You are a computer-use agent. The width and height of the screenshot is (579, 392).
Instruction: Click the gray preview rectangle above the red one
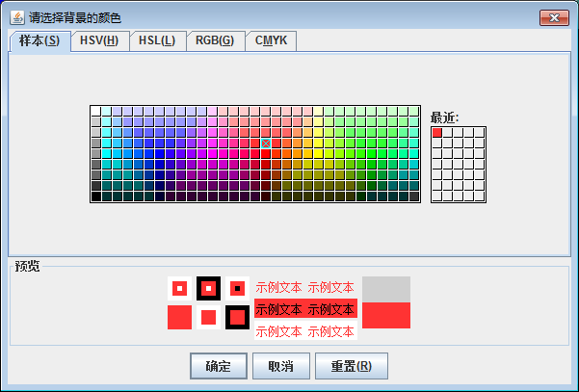(386, 289)
